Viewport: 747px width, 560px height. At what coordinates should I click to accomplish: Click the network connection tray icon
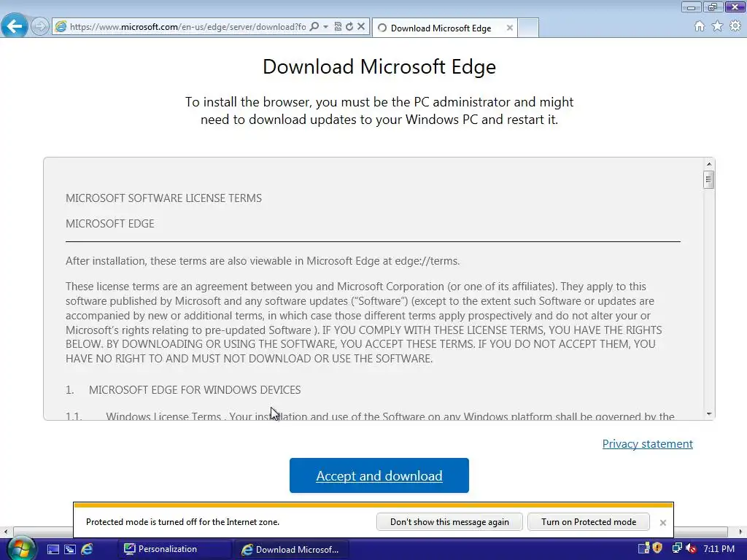677,548
